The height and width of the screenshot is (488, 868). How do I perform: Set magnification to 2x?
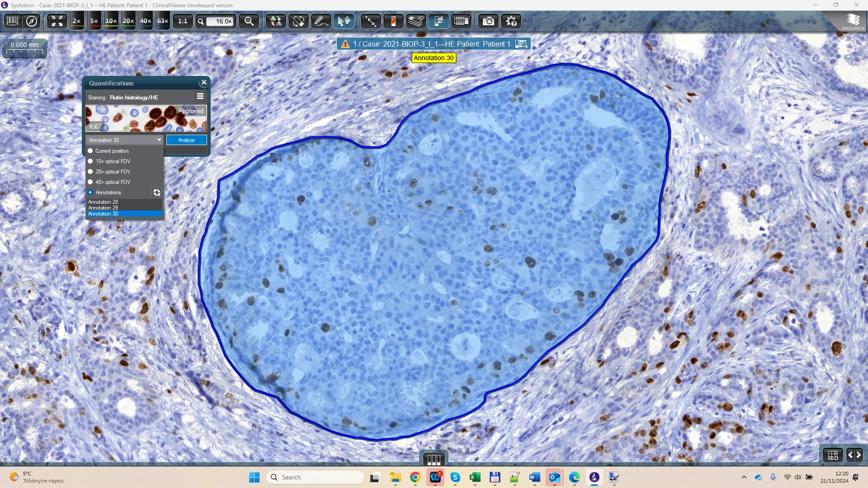tap(77, 21)
